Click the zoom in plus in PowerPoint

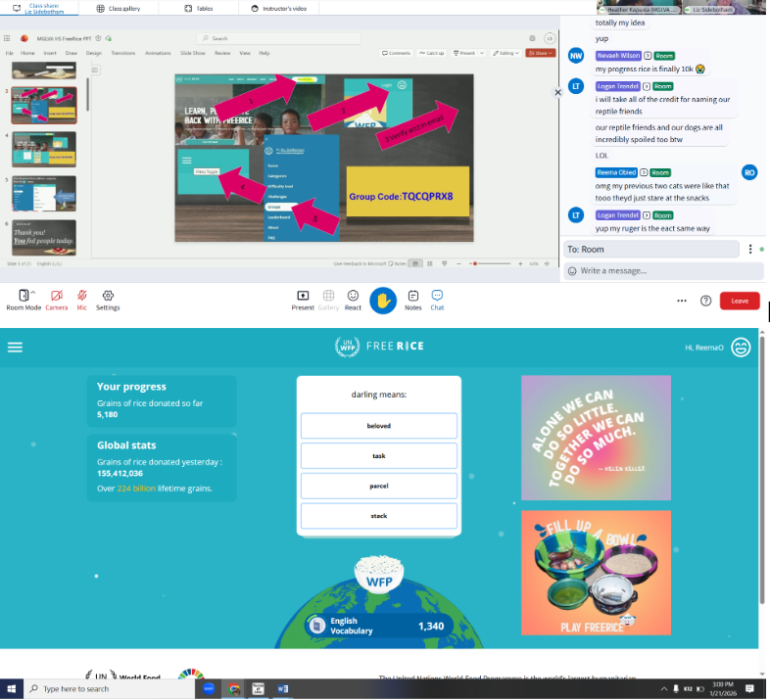pos(520,263)
